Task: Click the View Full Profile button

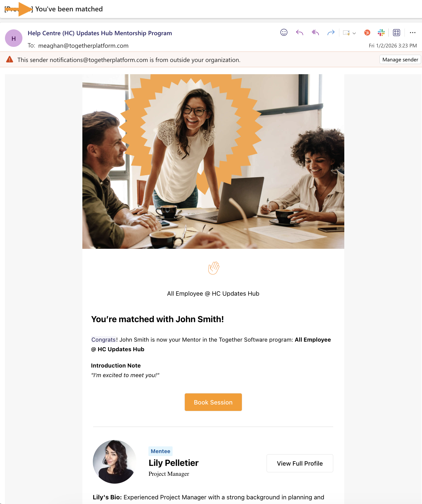Action: pos(300,463)
